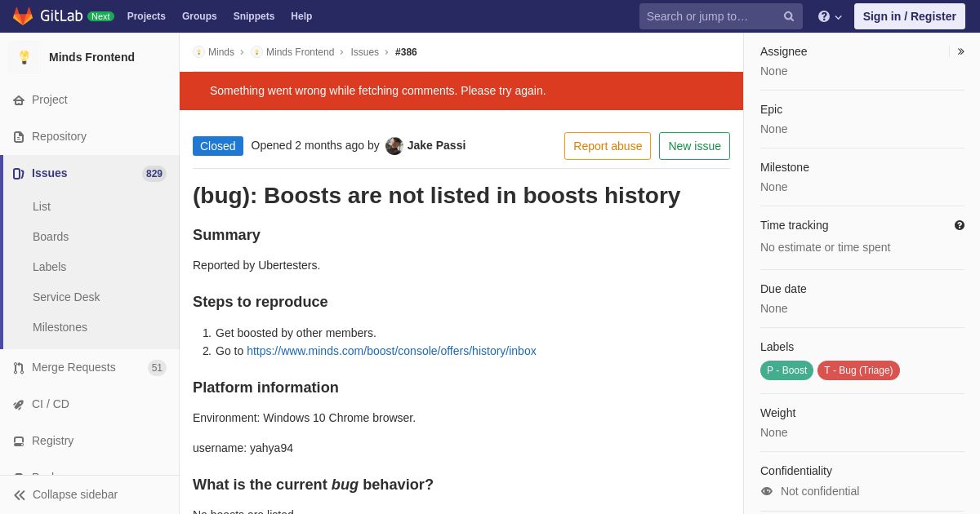Click Jake Passi's avatar image
Image resolution: width=980 pixels, height=514 pixels.
click(x=394, y=146)
